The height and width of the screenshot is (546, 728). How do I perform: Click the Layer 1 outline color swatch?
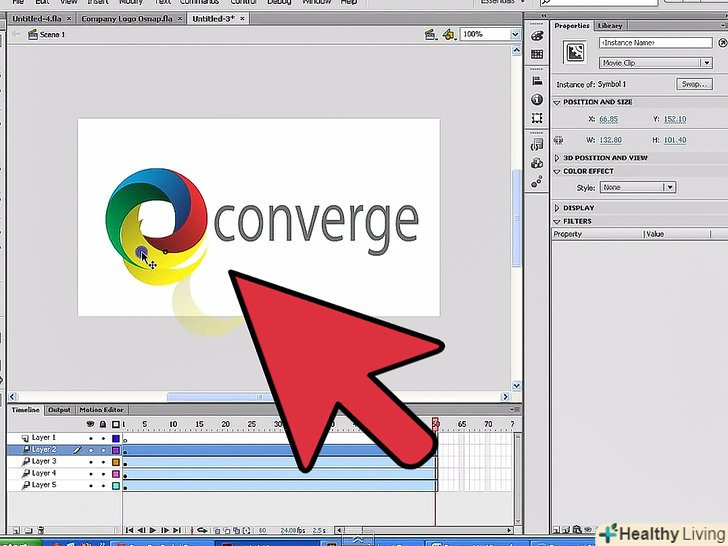tap(115, 438)
